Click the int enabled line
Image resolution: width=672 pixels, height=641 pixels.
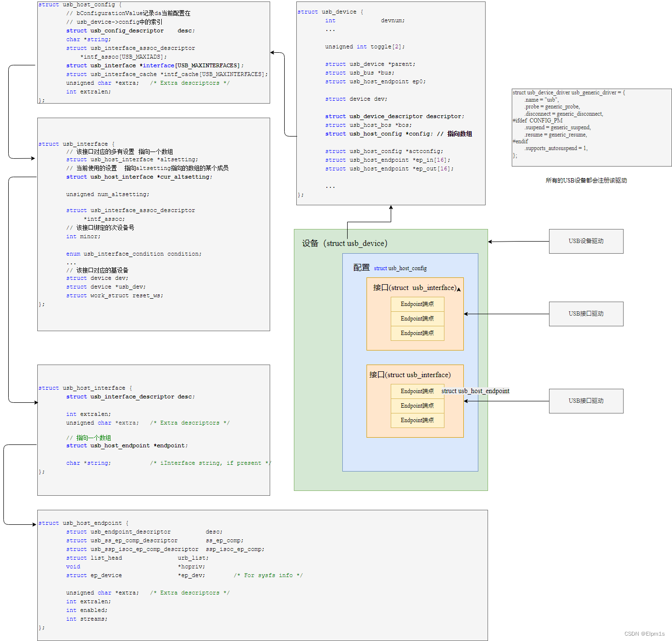[x=87, y=610]
